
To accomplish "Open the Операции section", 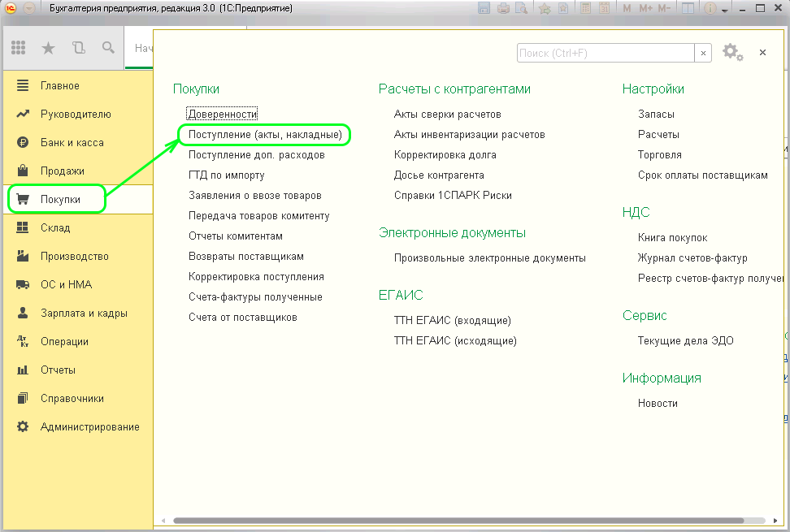I will [78, 341].
